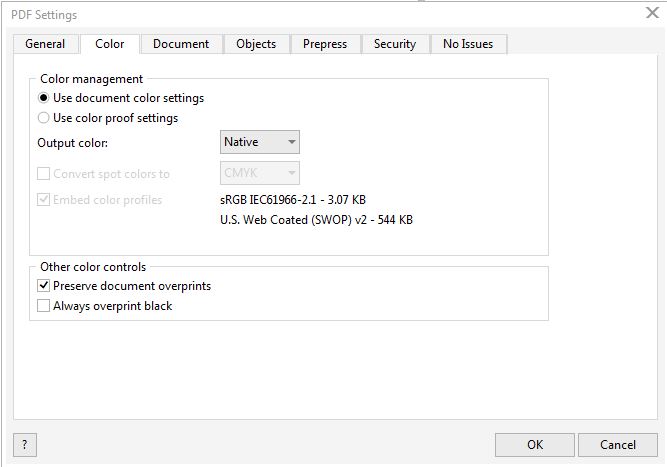Open the Security tab

pos(395,44)
